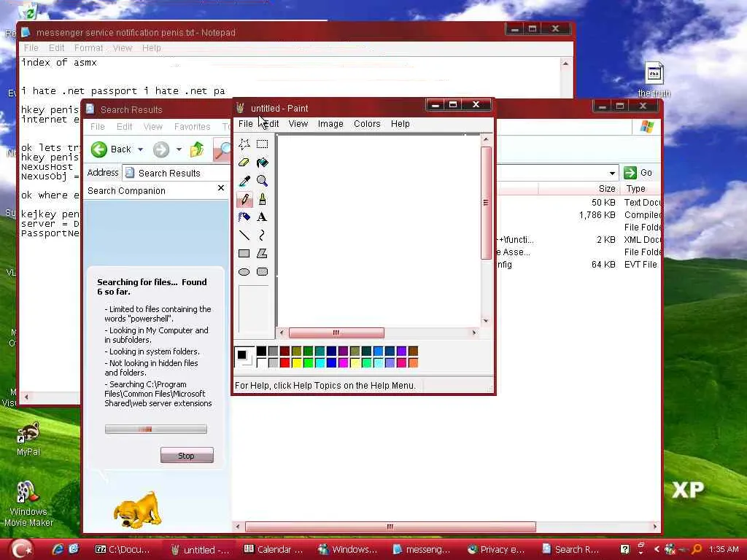Click the Forward arrow in Search Results
Screen dimensions: 747x560
pos(161,149)
